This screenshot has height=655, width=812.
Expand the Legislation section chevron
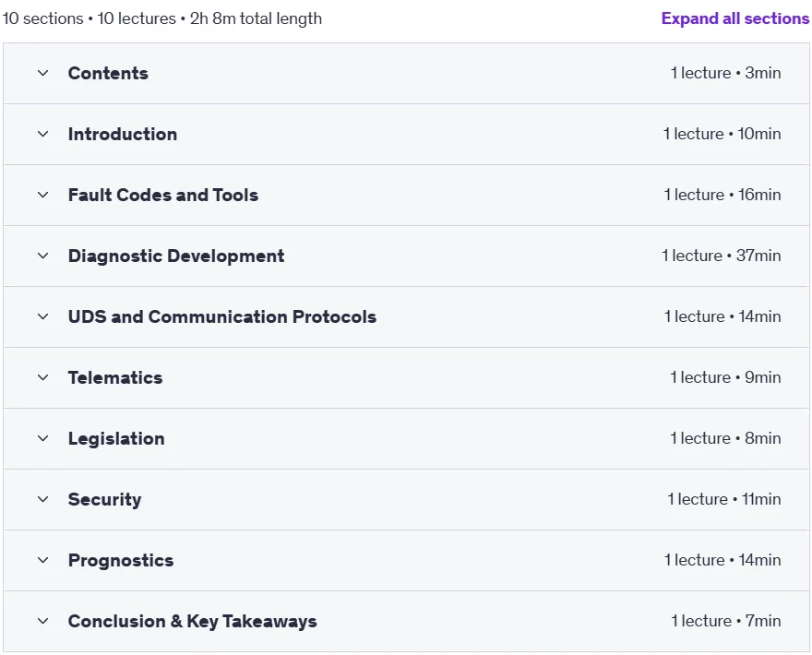pyautogui.click(x=43, y=438)
